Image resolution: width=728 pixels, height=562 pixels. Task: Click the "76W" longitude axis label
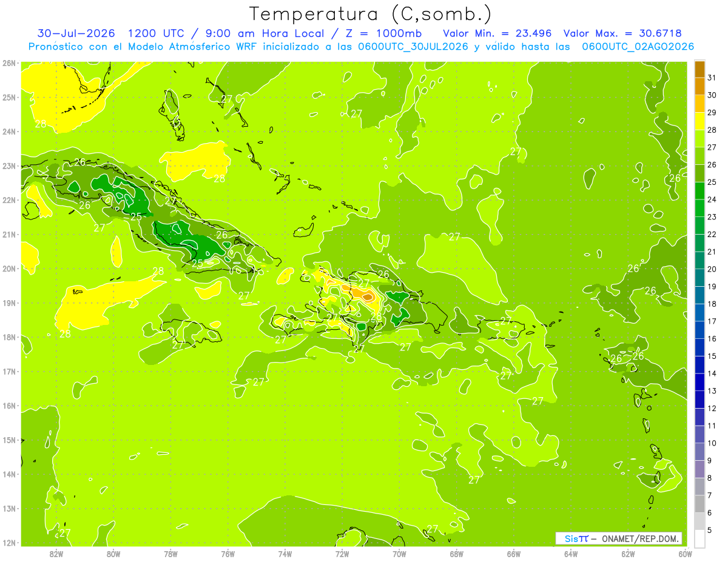tap(227, 554)
